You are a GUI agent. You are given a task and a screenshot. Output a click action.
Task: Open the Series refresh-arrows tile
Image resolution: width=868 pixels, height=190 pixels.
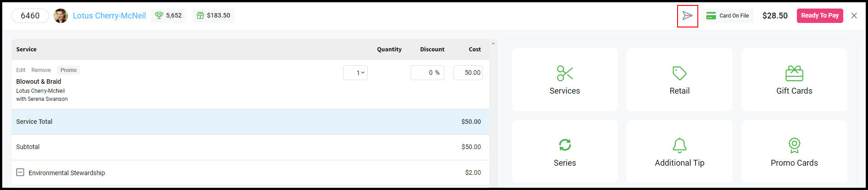(565, 152)
